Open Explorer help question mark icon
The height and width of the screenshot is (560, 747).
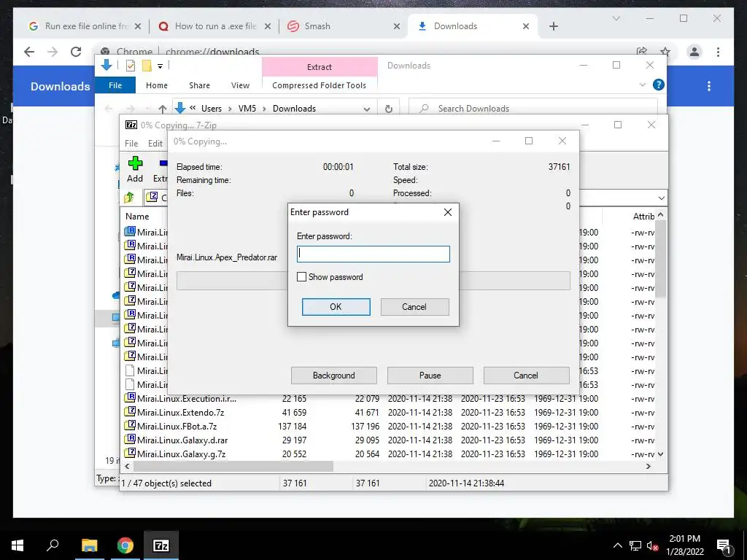coord(659,85)
